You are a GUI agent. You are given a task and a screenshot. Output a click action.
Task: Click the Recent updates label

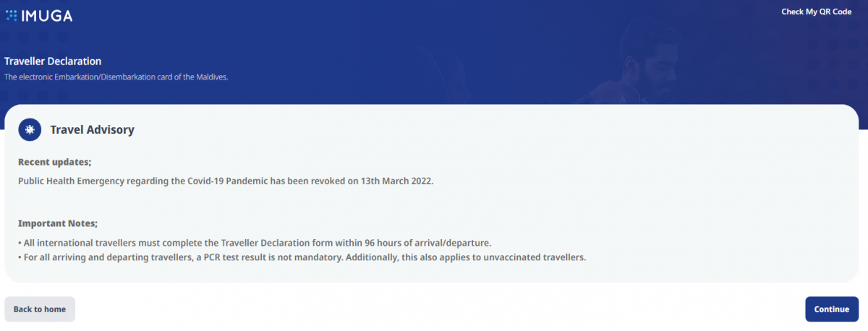click(x=54, y=162)
